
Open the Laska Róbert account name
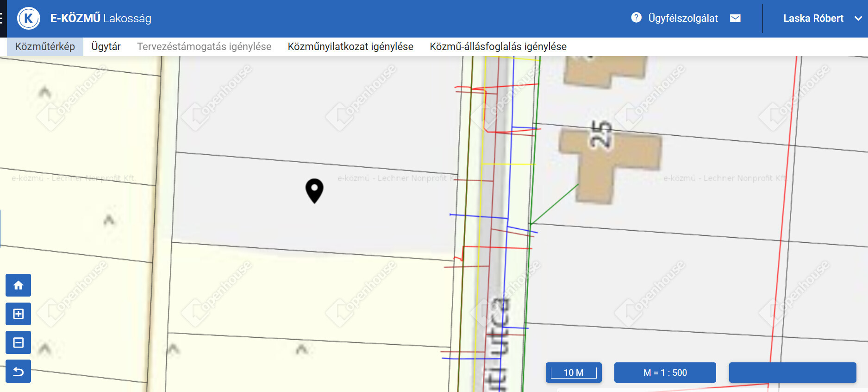point(813,19)
